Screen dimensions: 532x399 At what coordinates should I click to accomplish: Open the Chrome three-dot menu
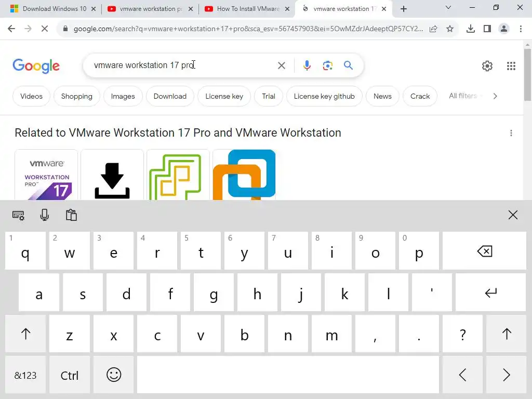coord(521,29)
